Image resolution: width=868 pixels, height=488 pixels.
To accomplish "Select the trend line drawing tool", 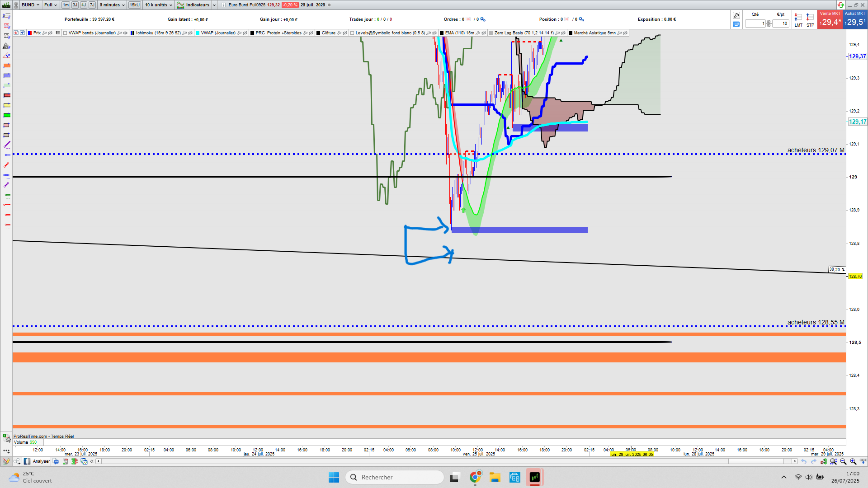I will (7, 145).
